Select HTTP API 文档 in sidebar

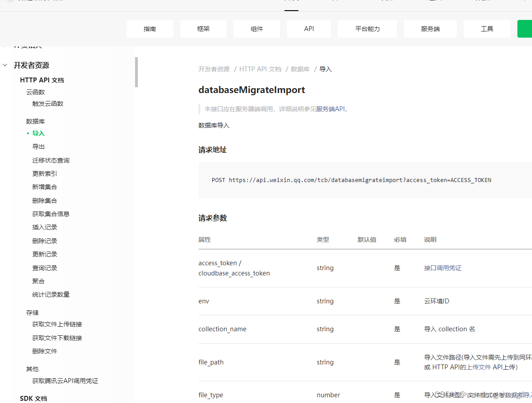(x=42, y=80)
